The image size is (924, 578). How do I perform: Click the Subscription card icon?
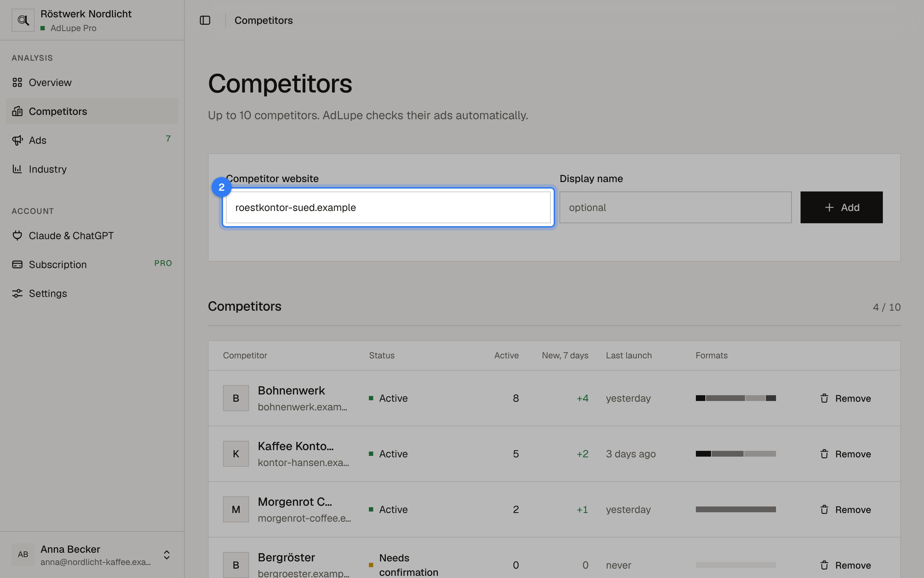(x=17, y=264)
